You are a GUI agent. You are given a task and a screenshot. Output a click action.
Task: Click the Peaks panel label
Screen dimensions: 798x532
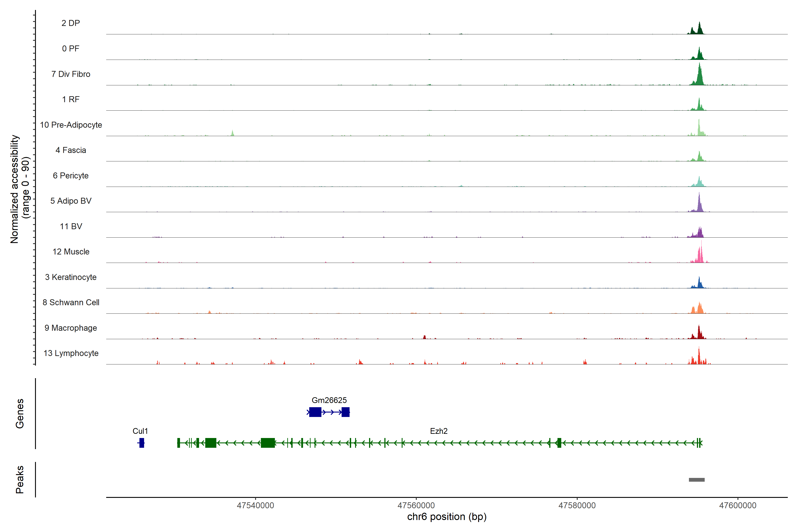point(20,479)
